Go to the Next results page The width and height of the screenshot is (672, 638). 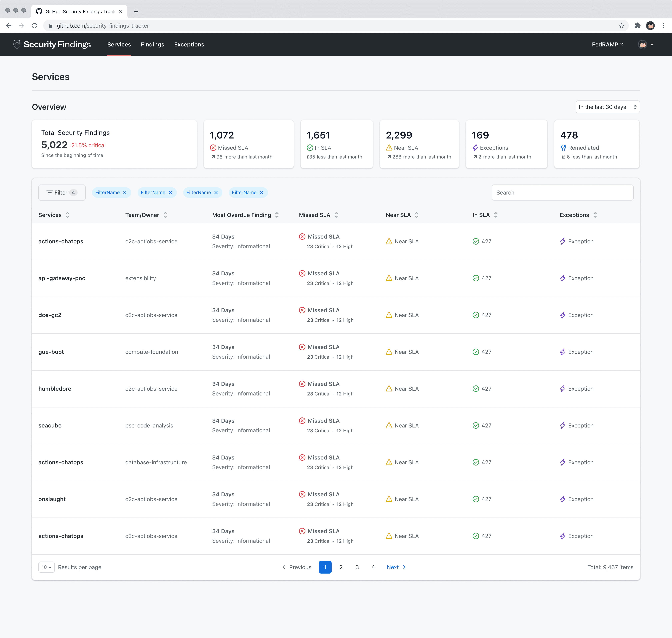click(396, 567)
